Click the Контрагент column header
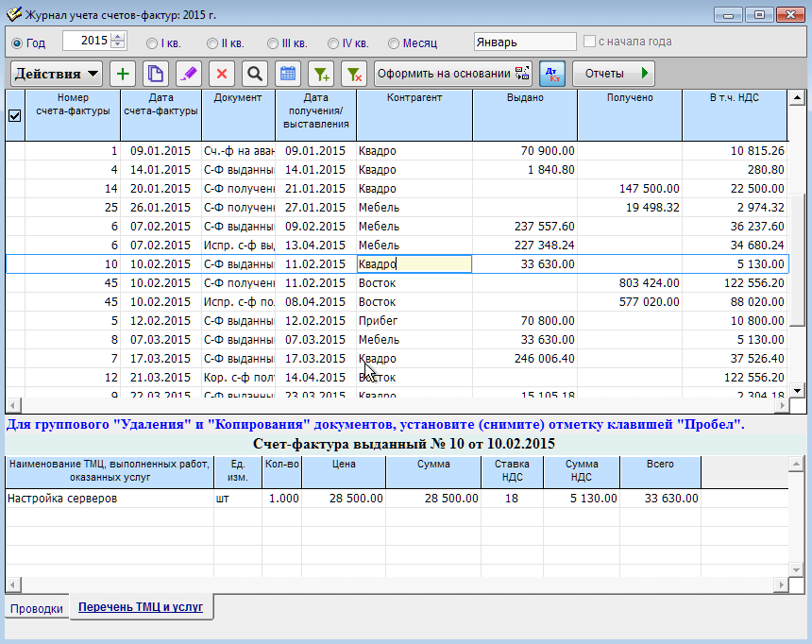Viewport: 812px width, 644px height. [414, 115]
